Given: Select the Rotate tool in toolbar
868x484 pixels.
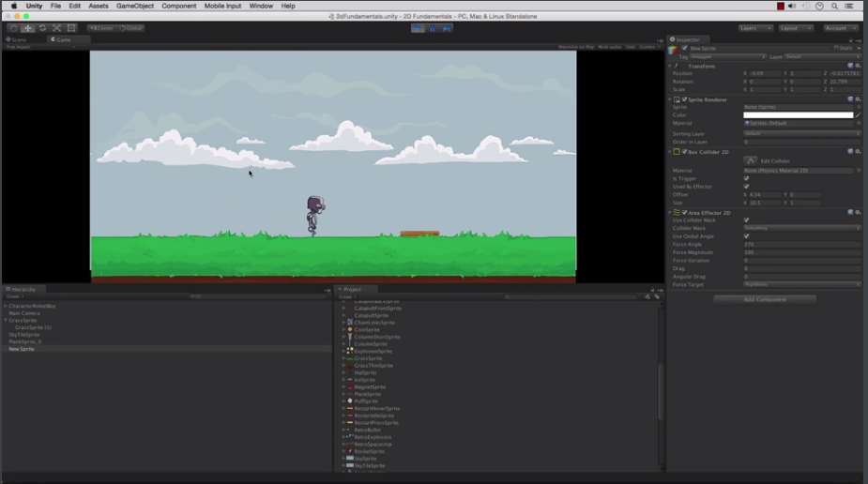Looking at the screenshot, I should pyautogui.click(x=42, y=27).
